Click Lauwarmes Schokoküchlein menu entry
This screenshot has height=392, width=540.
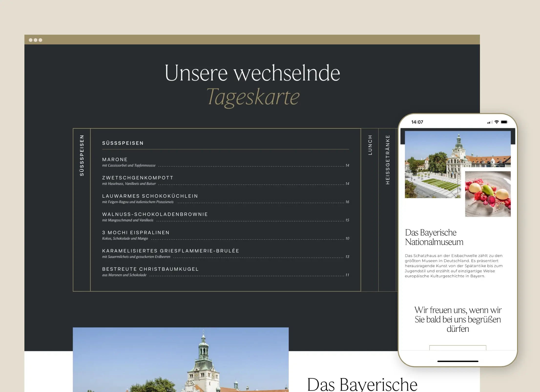tap(150, 196)
